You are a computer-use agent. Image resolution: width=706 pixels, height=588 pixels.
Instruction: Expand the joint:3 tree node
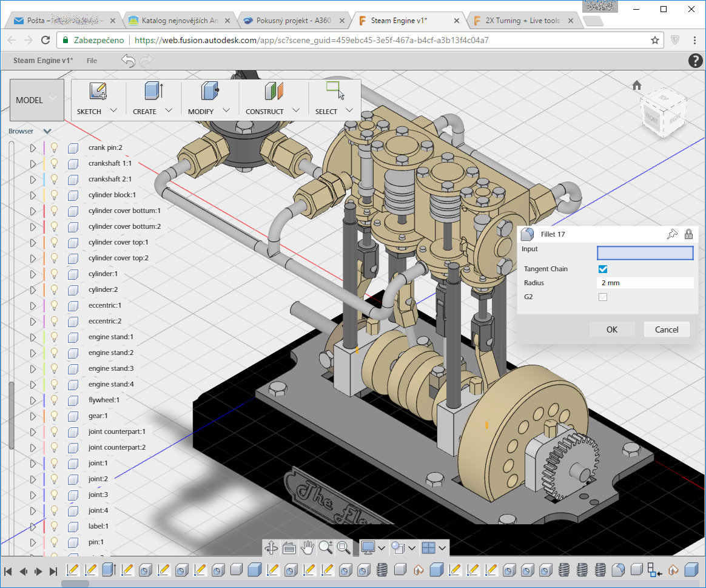click(x=33, y=495)
